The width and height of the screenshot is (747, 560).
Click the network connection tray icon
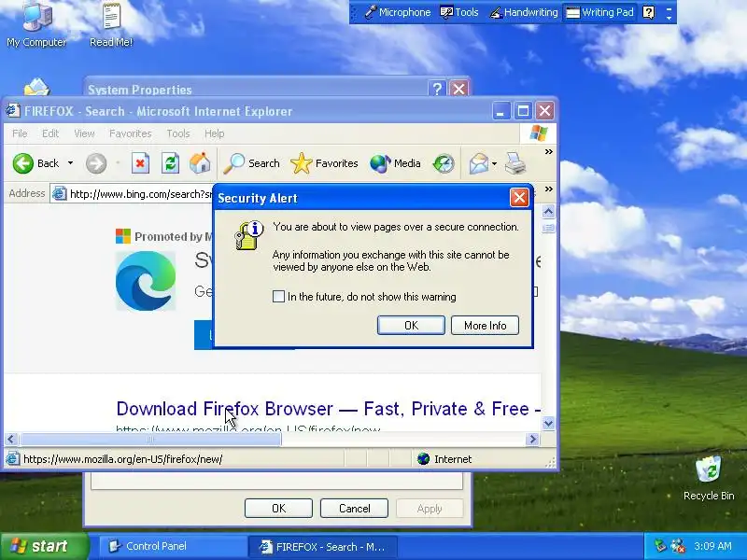(678, 546)
